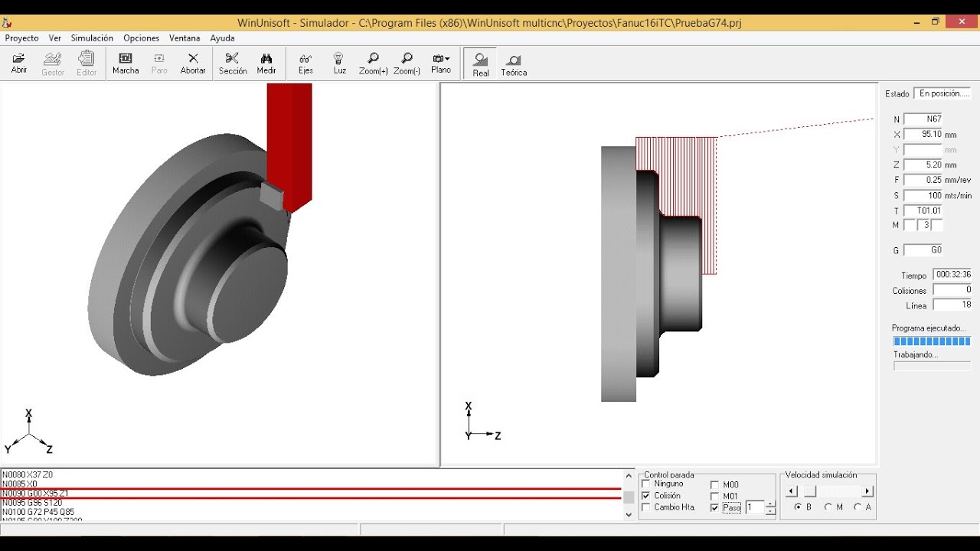Click the Programa ejecutado progress bar
Viewport: 980px width, 551px height.
click(x=932, y=341)
